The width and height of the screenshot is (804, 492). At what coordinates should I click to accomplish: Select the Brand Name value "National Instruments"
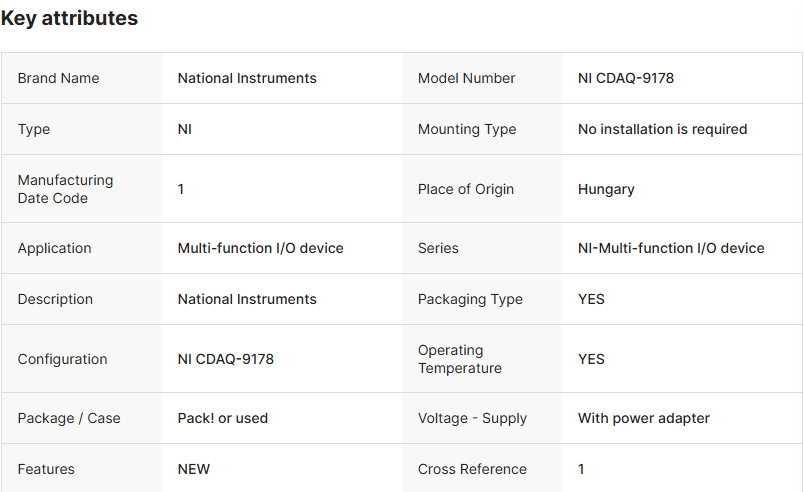247,78
